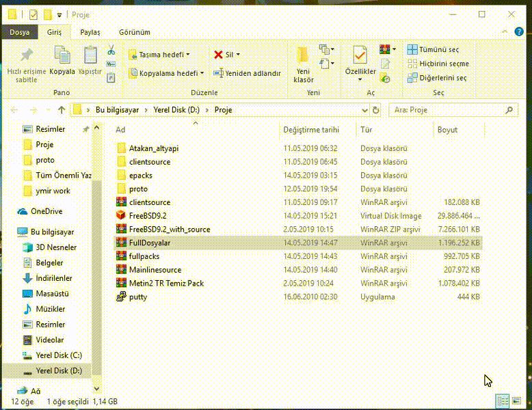532x410 pixels.
Task: Pin to quick access (Hızlı erişime sabitle)
Action: click(27, 66)
